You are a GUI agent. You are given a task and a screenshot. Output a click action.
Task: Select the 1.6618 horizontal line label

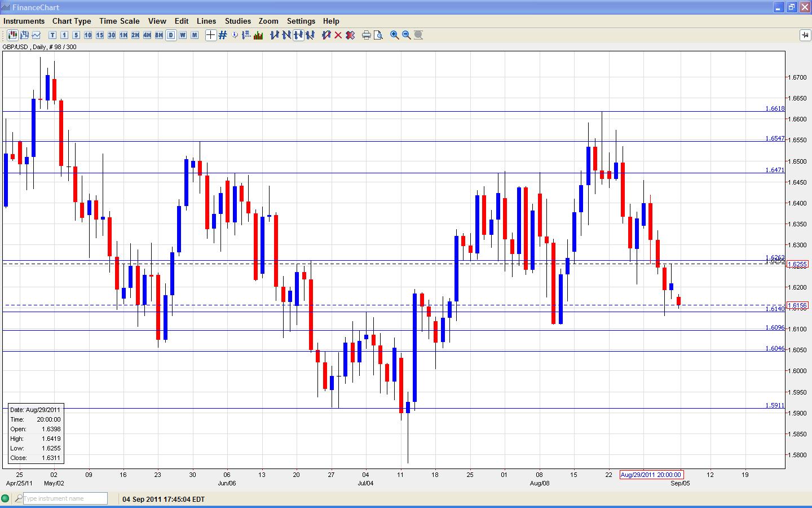click(775, 108)
